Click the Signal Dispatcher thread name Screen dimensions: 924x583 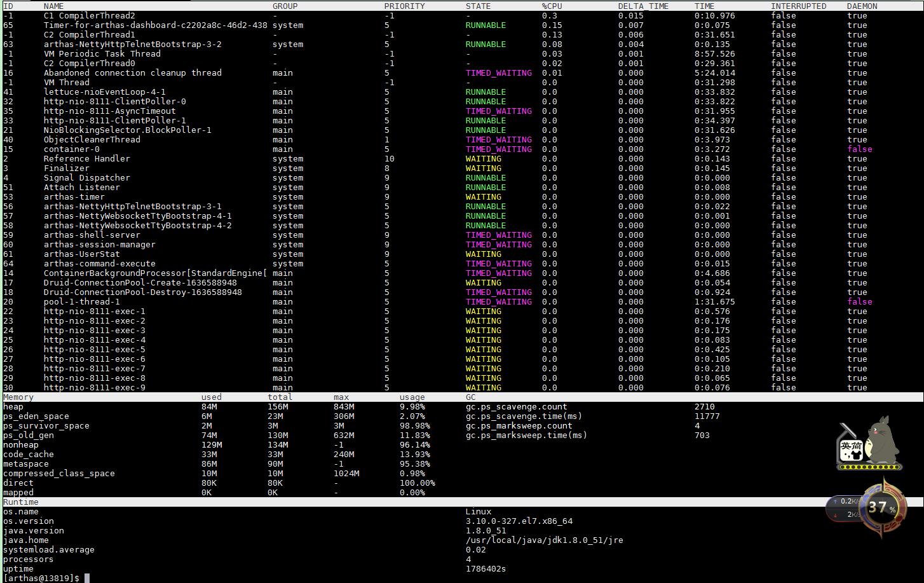point(87,177)
